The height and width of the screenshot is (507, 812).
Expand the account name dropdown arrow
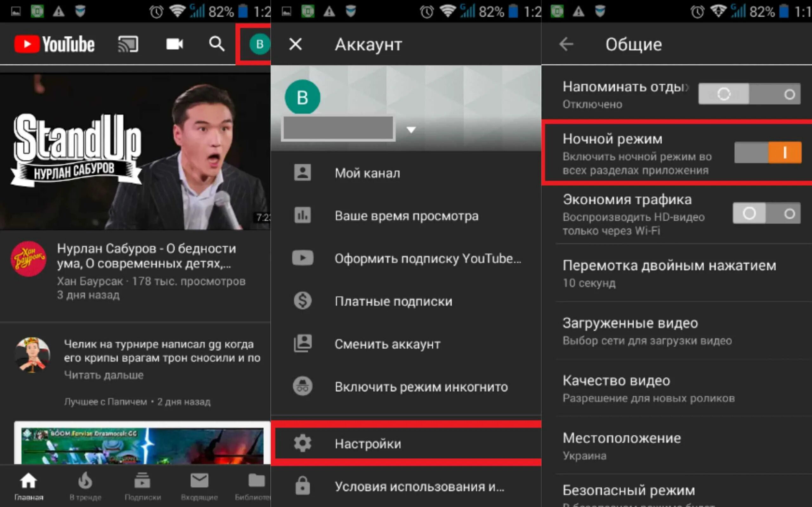point(411,129)
